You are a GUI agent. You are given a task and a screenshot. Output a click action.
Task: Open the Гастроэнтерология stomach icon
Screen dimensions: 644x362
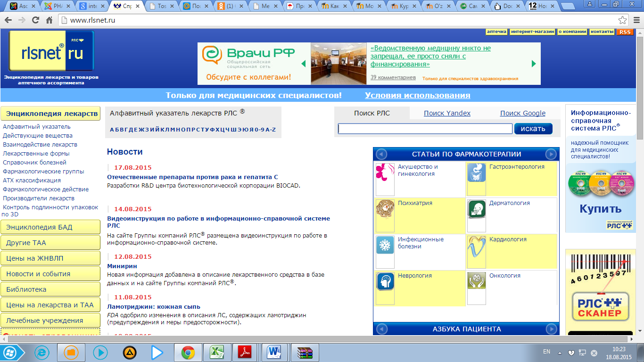point(476,179)
